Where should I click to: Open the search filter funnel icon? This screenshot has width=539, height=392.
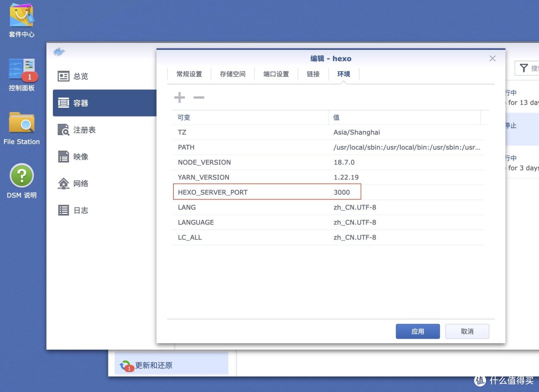click(x=524, y=68)
